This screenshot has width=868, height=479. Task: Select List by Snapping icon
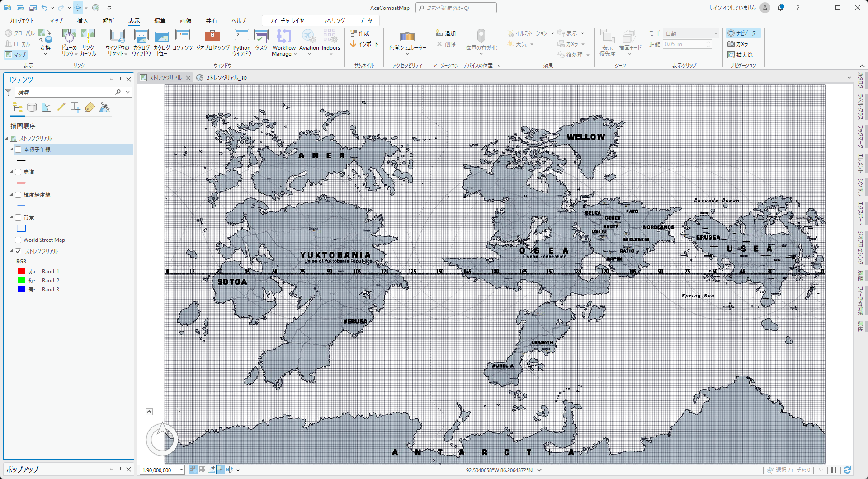point(75,107)
